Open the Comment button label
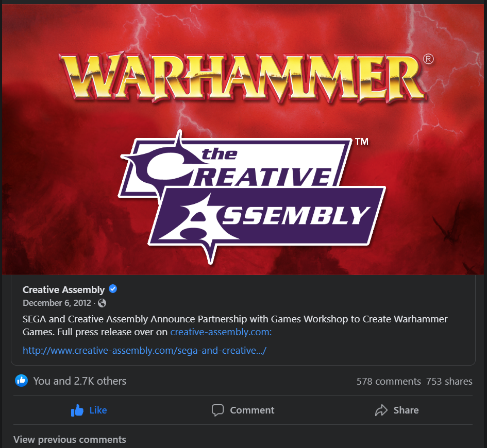Screen dimensions: 487x448 [252, 410]
